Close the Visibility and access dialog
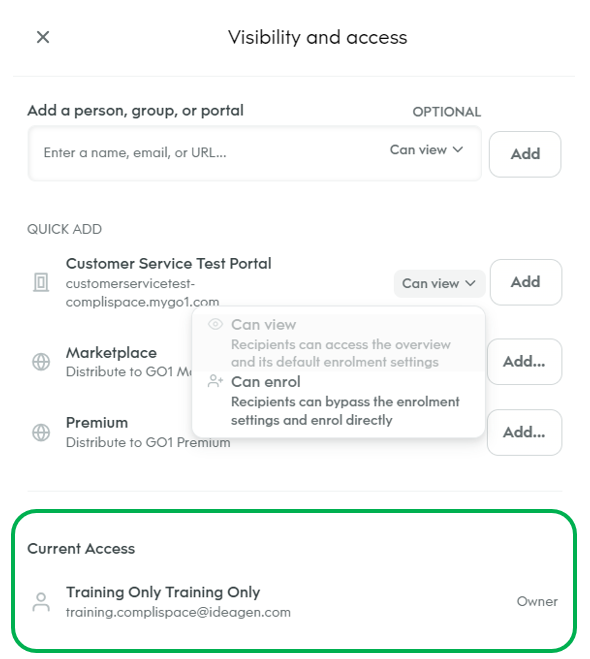 click(43, 37)
